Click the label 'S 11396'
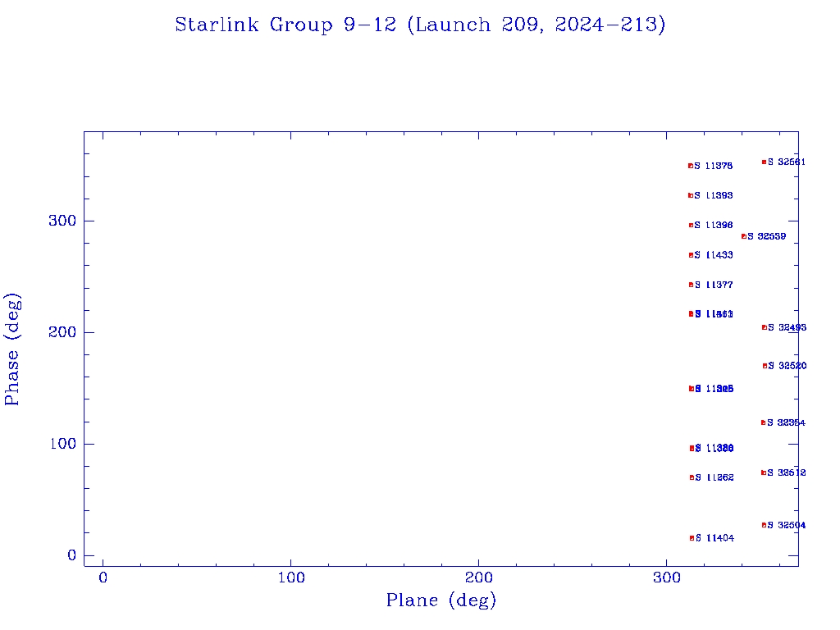 [713, 225]
